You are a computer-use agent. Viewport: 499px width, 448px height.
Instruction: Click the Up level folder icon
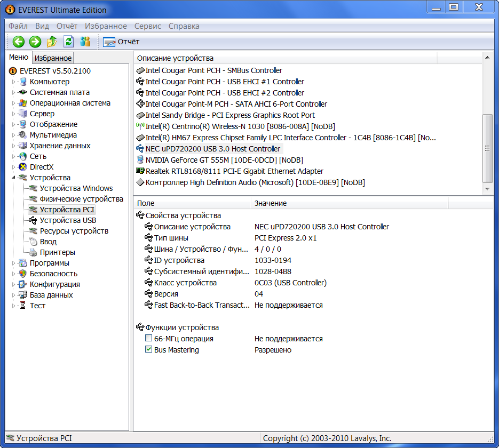click(x=52, y=42)
